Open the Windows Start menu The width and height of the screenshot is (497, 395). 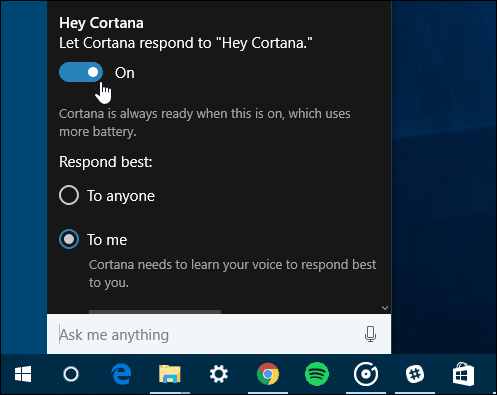pyautogui.click(x=23, y=374)
